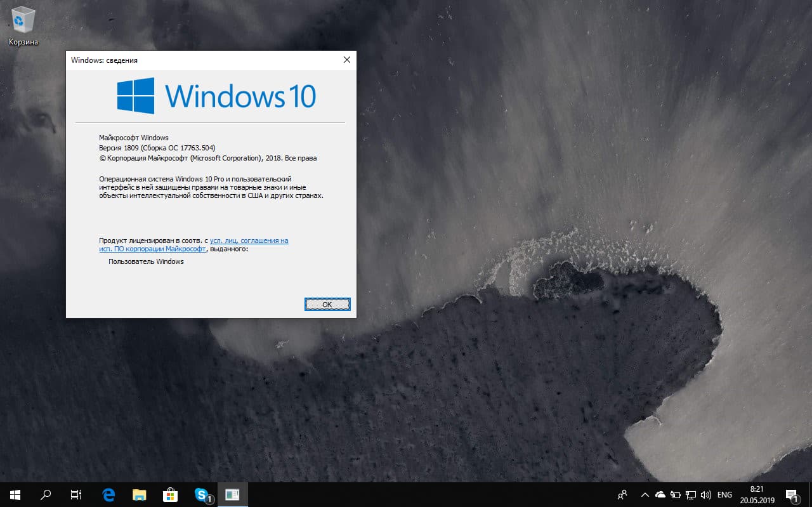Click OK to close the Windows dialog

coord(327,304)
